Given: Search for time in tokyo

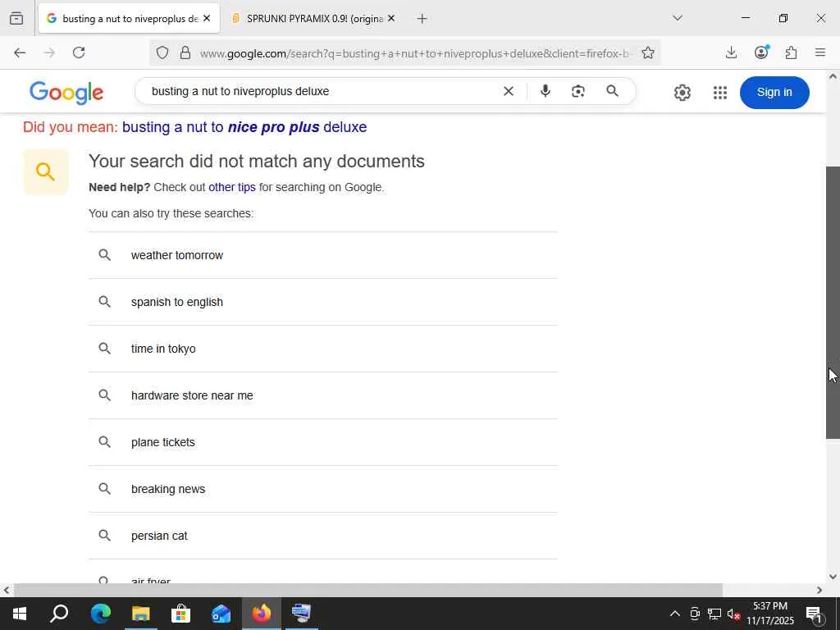Looking at the screenshot, I should (x=323, y=349).
